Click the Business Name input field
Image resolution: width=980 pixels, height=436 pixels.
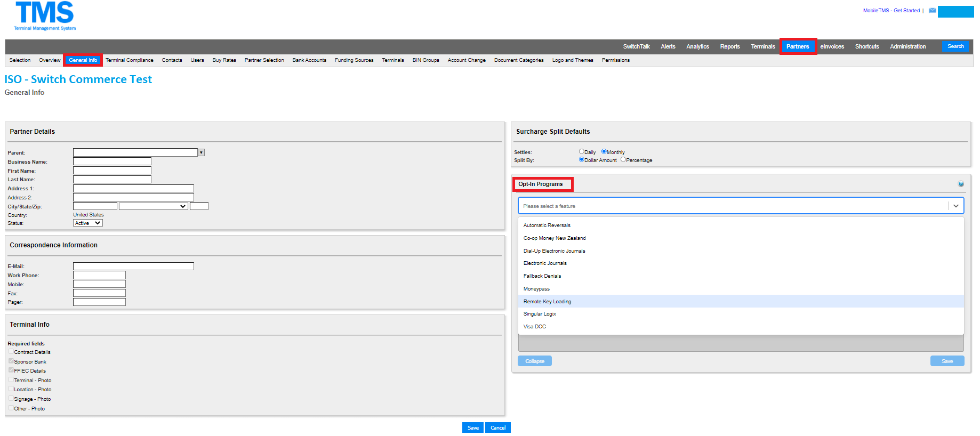pyautogui.click(x=112, y=162)
